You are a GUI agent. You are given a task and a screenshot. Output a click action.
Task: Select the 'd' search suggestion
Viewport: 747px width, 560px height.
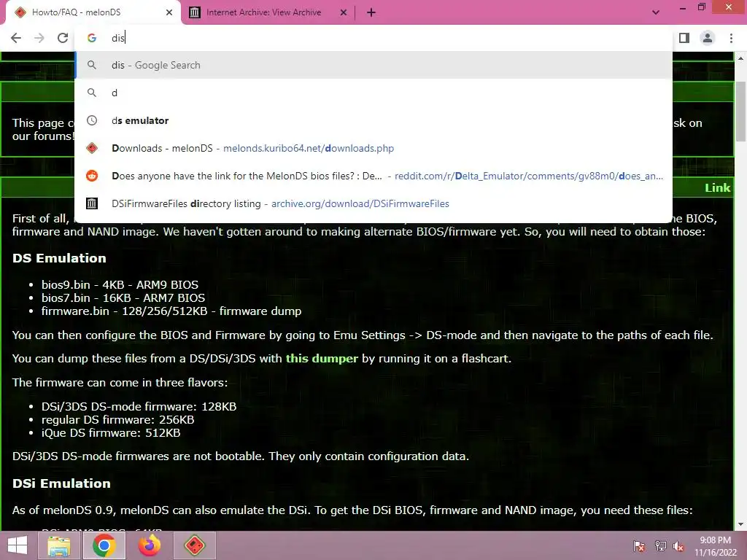point(373,93)
